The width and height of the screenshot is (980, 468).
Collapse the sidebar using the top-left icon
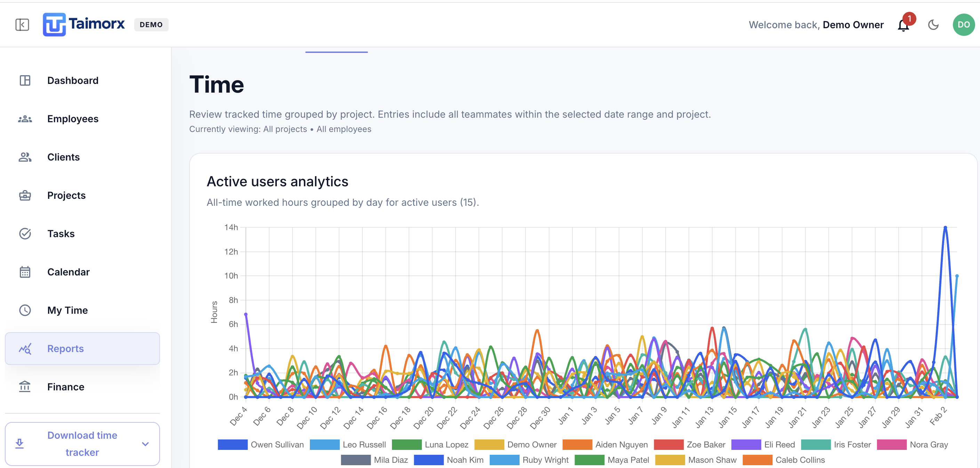pos(22,25)
